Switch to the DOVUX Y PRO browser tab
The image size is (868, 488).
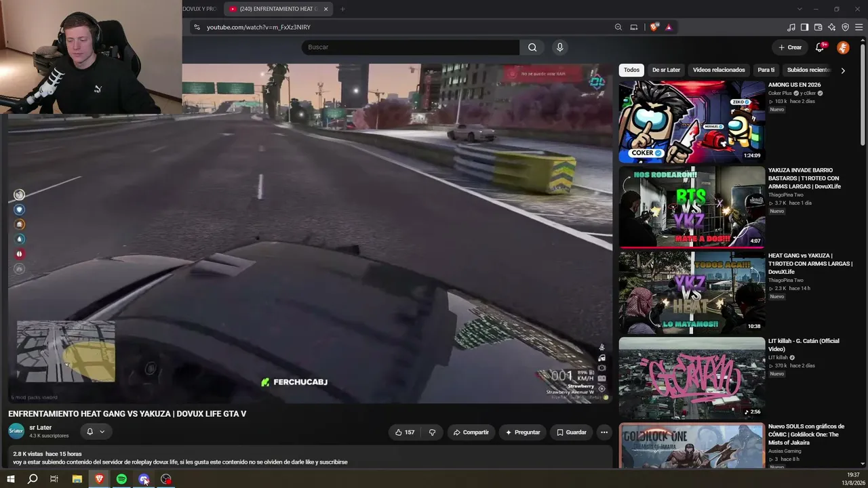coord(201,9)
